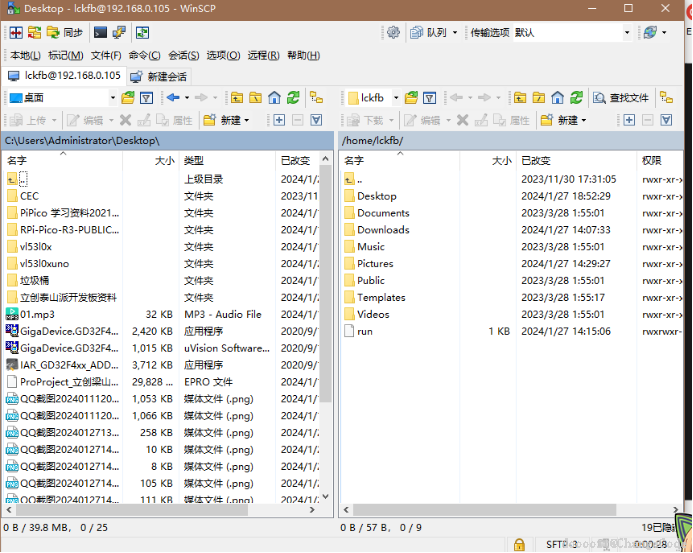Go to parent directory in the local panel
Screen dimensions: 693x553
pos(237,98)
